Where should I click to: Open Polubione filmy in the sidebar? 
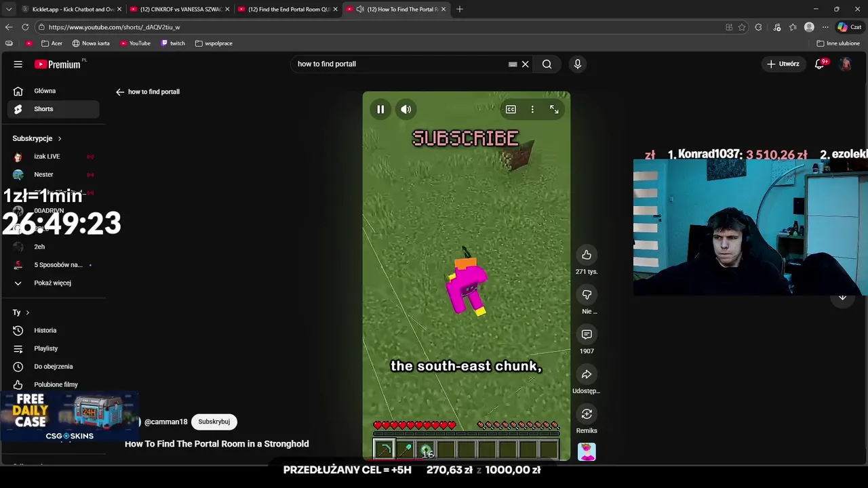pos(53,384)
